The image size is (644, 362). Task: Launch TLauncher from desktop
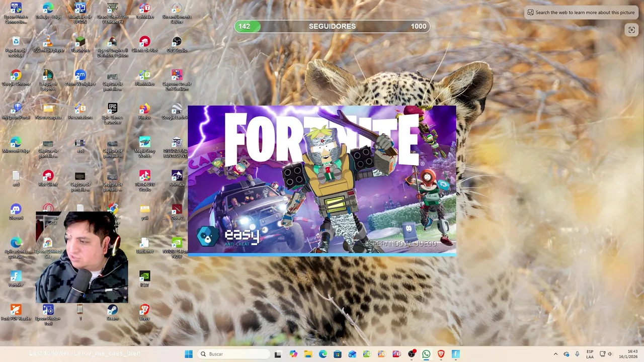(x=80, y=45)
